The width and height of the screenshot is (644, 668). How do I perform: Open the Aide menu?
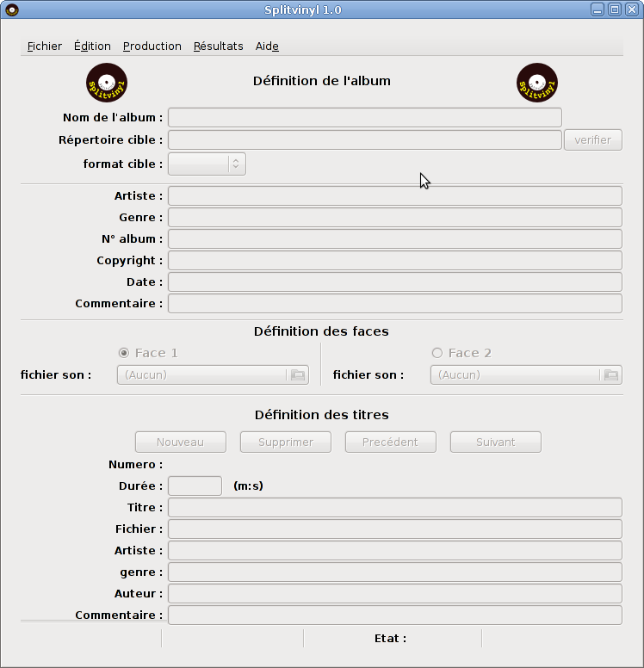click(267, 46)
